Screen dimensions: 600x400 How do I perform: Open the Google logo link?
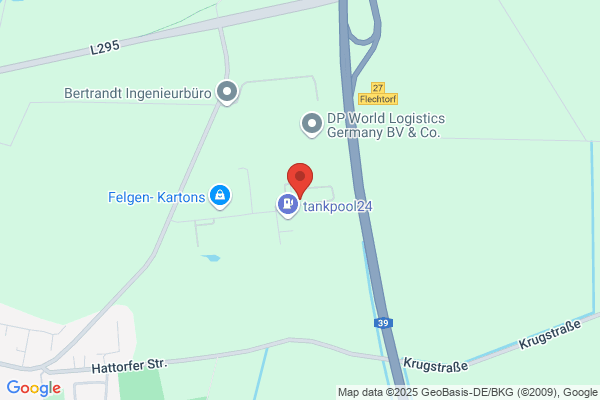tap(34, 388)
